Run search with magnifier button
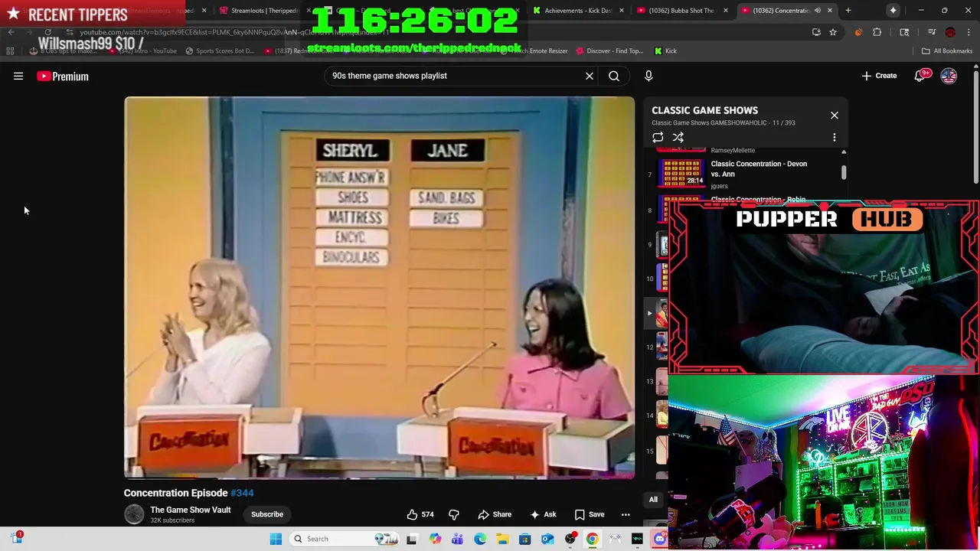 (x=614, y=76)
